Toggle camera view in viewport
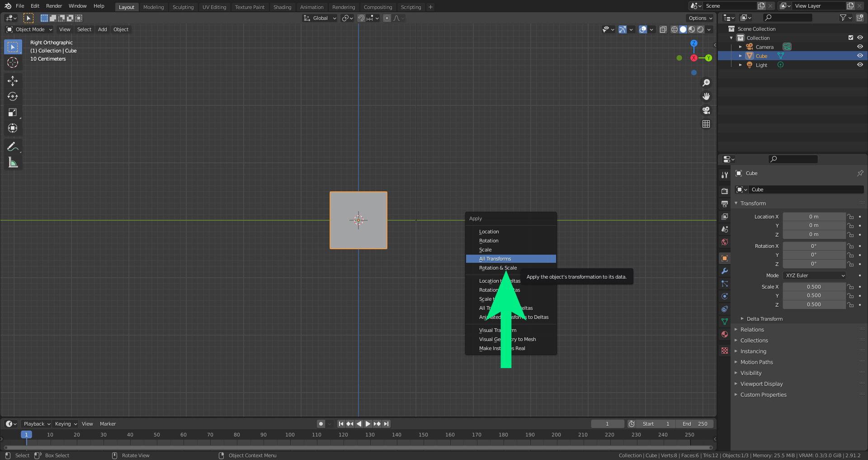Image resolution: width=868 pixels, height=460 pixels. 706,110
